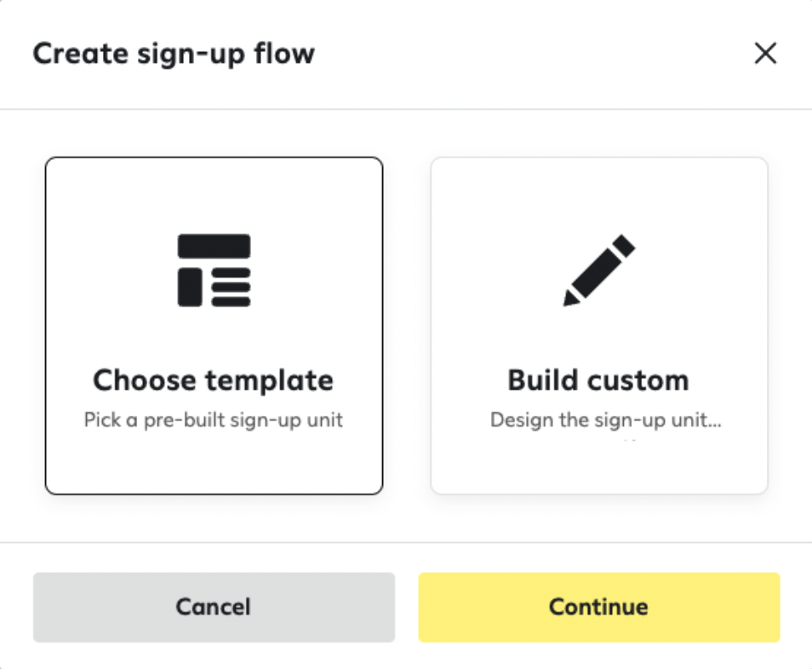The height and width of the screenshot is (669, 812).
Task: Click the eraser end of pencil icon
Action: [x=624, y=245]
